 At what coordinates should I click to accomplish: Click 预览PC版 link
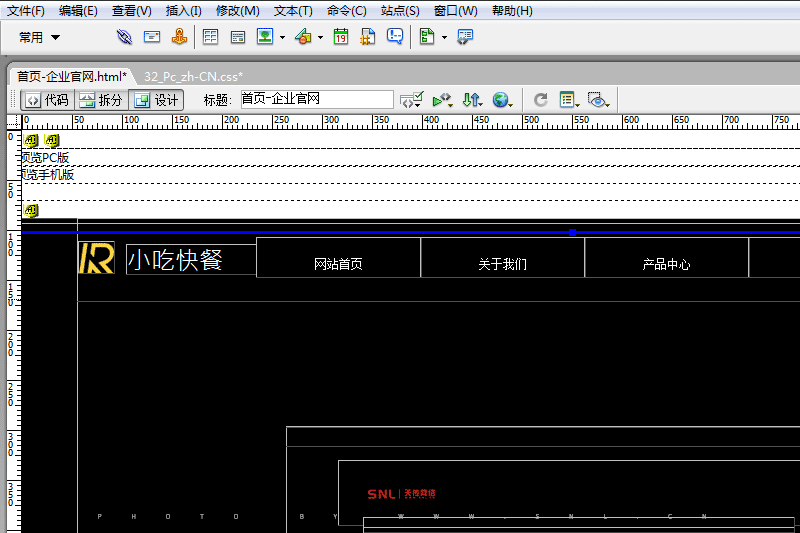click(45, 158)
